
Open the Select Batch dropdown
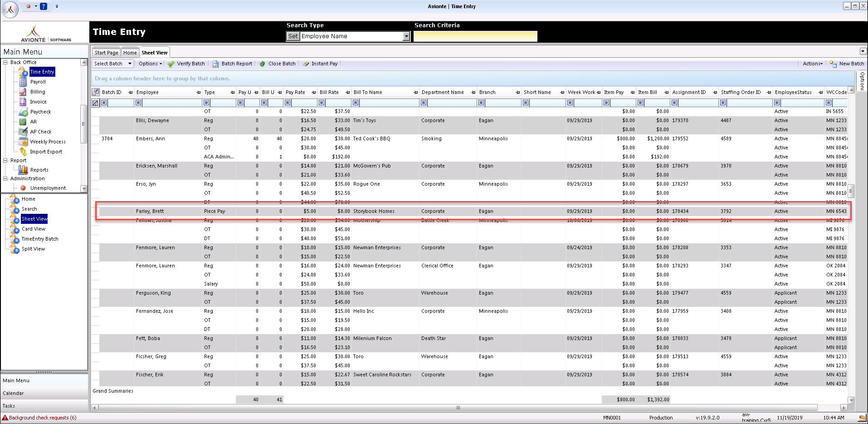[x=112, y=64]
